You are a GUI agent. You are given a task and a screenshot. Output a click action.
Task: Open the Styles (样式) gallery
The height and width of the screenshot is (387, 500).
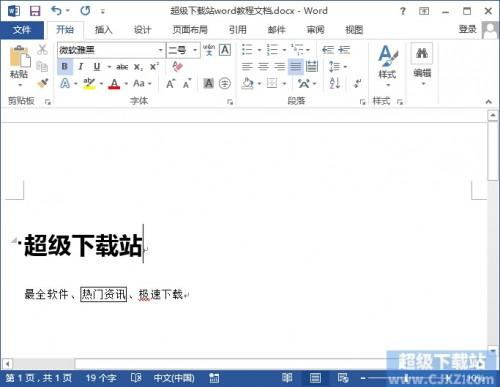[388, 65]
